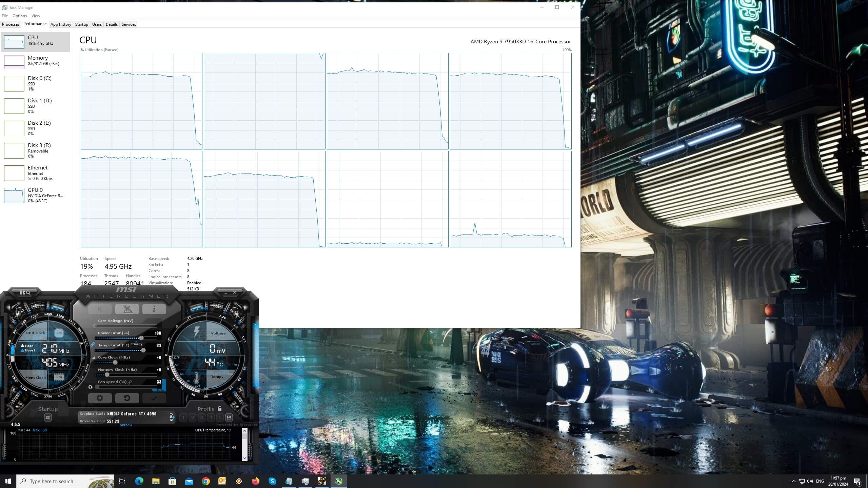Click the Power Limit slider handle
The width and height of the screenshot is (868, 488).
(141, 338)
